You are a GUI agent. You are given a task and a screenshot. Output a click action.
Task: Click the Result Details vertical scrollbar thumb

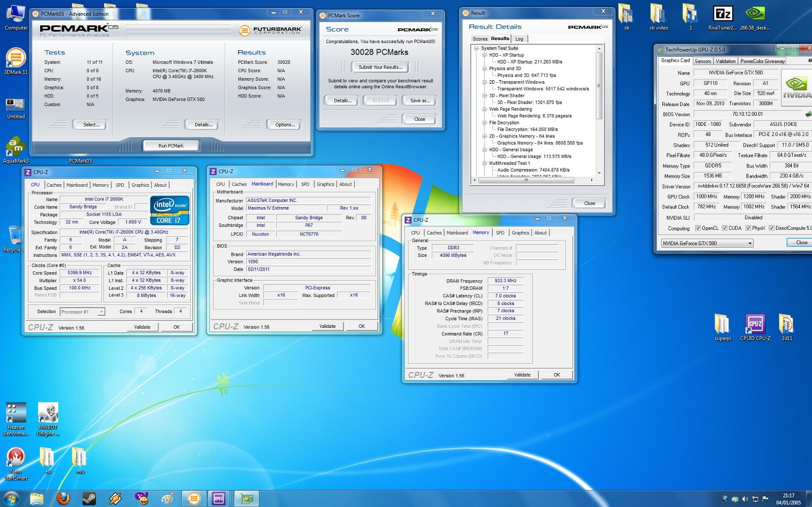599,85
